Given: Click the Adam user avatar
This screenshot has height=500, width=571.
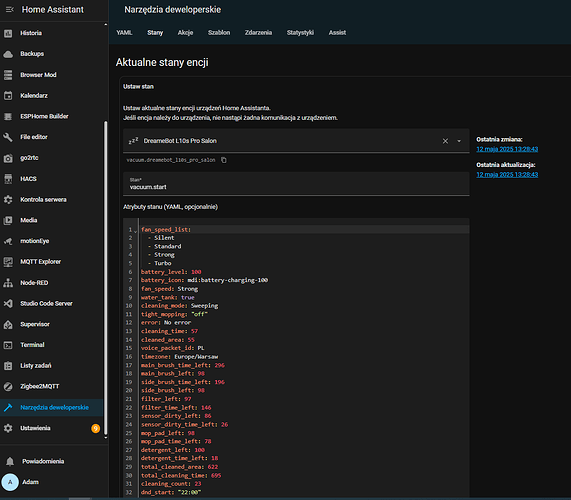Looking at the screenshot, I should click(10, 482).
